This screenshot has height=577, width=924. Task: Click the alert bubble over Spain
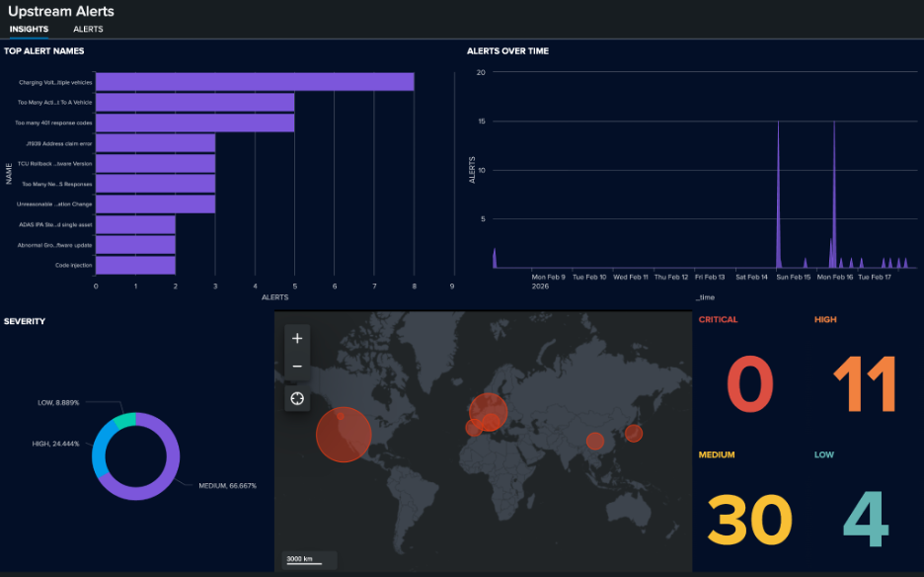(473, 428)
